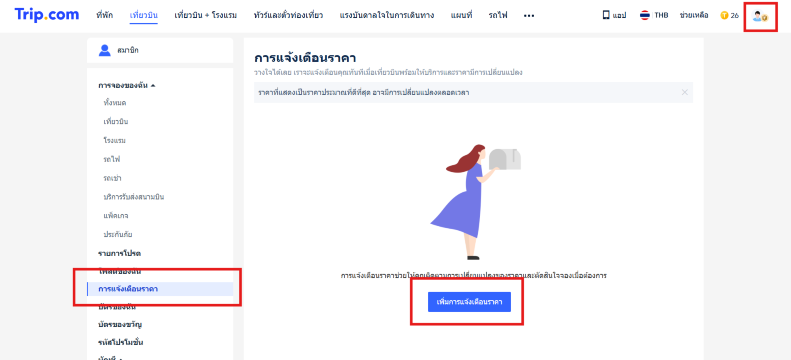Open Trip Coins balance showing 26

pos(729,16)
